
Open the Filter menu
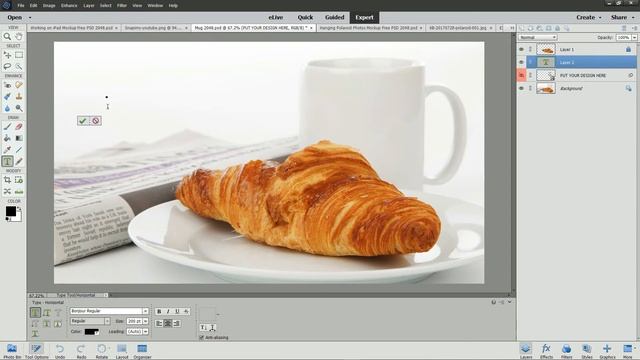122,6
